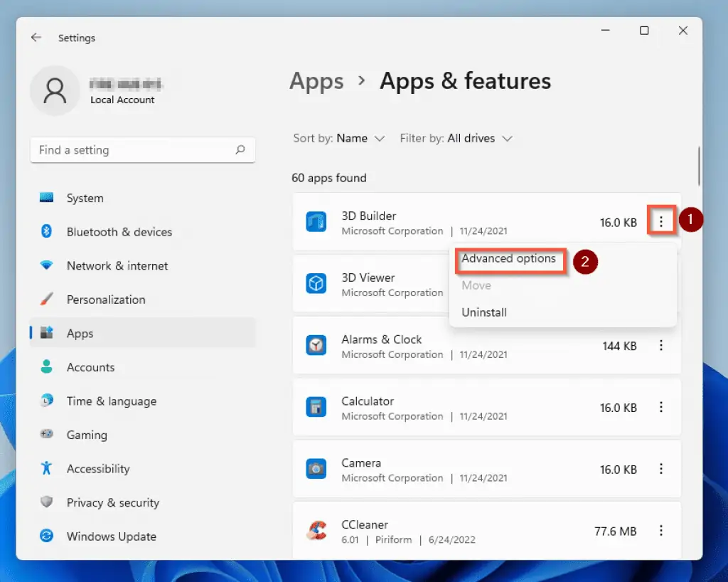Click the Accessibility icon in sidebar
Screen dimensions: 728x582
click(47, 469)
